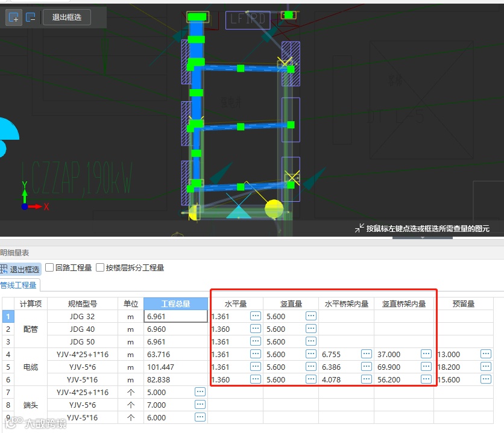Click the 101.447 total quantity cell

pos(175,367)
